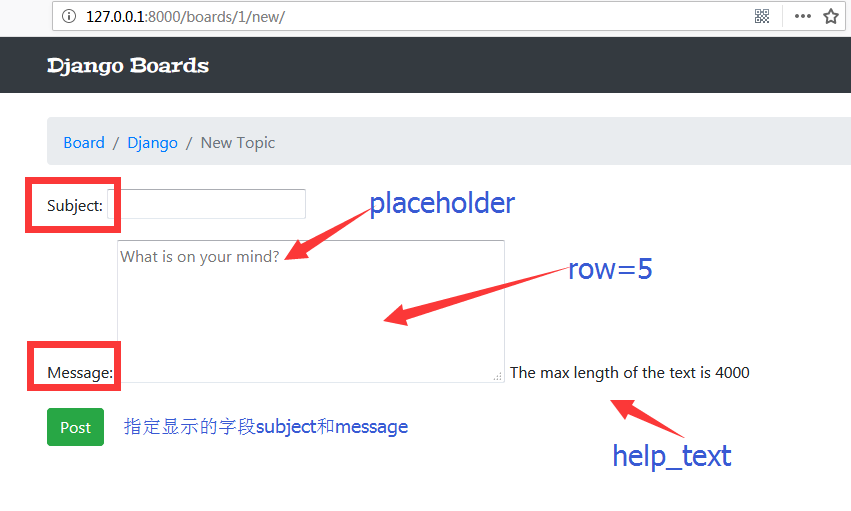The image size is (851, 511).
Task: Click the Message label
Action: pos(80,373)
